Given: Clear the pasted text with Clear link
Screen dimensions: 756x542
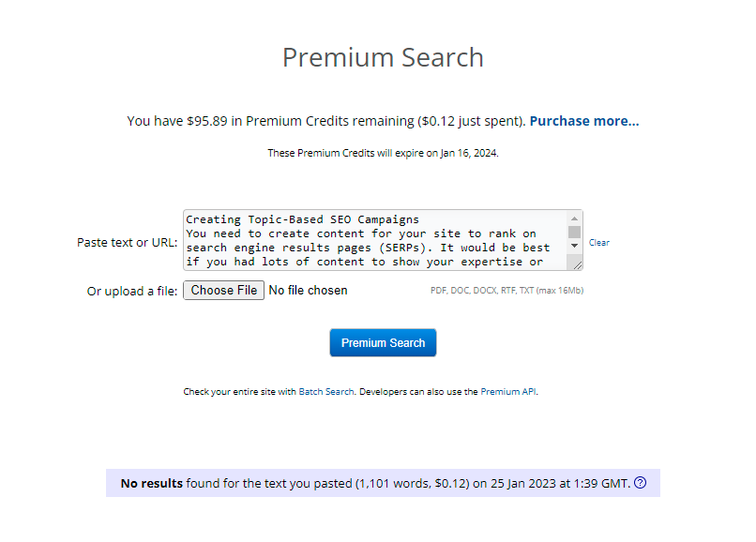Looking at the screenshot, I should click(598, 243).
